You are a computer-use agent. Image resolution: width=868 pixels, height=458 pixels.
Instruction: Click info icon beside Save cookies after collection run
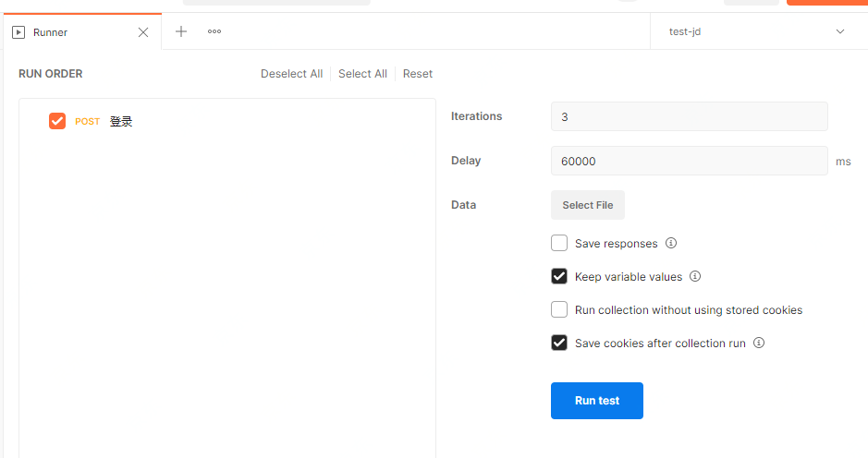(x=759, y=343)
